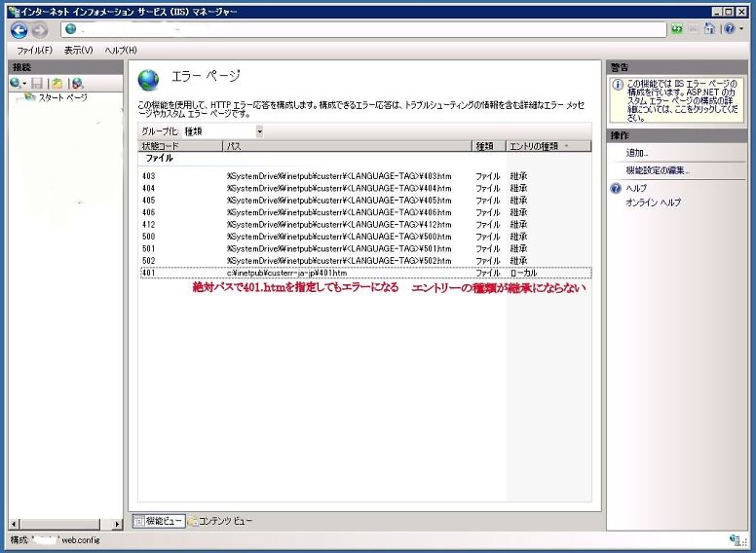Screen dimensions: 756x553
Task: Click the ヘルプ question mark icon in 操作 pane
Action: point(616,188)
